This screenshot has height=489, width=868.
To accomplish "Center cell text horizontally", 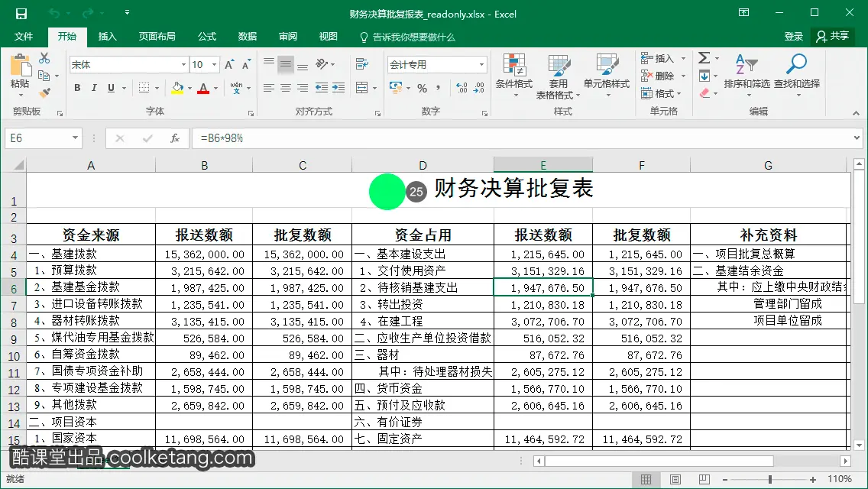I will pyautogui.click(x=286, y=88).
